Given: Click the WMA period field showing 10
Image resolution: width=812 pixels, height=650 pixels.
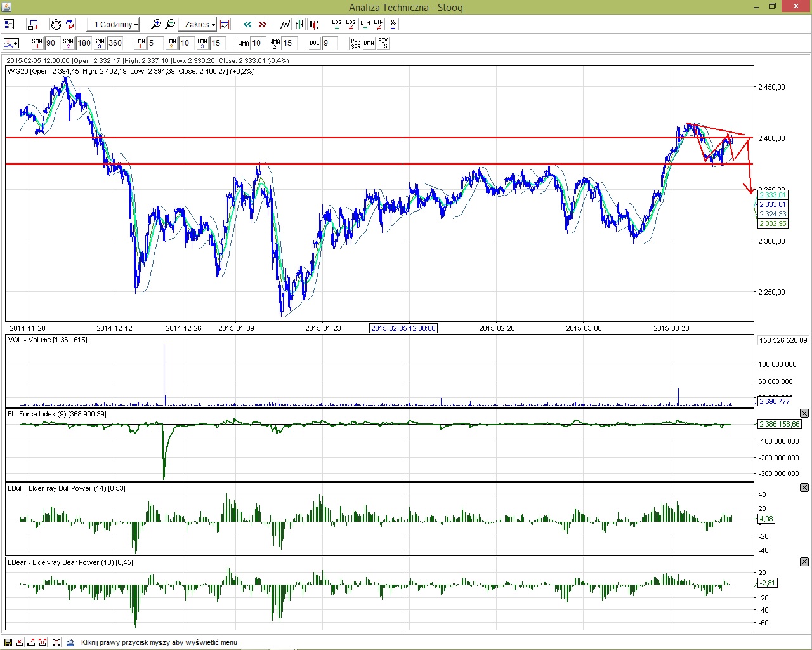Looking at the screenshot, I should (257, 43).
